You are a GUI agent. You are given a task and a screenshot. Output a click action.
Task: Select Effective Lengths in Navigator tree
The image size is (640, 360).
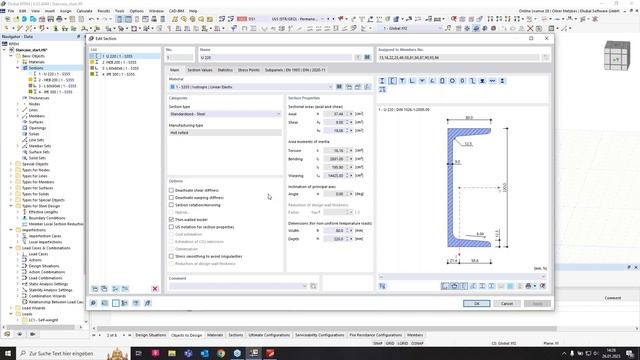pos(43,212)
